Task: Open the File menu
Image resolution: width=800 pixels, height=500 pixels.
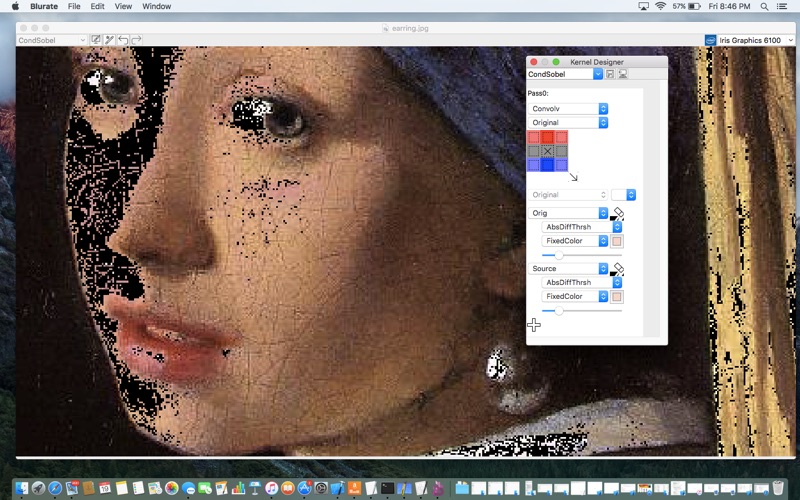Action: (74, 6)
